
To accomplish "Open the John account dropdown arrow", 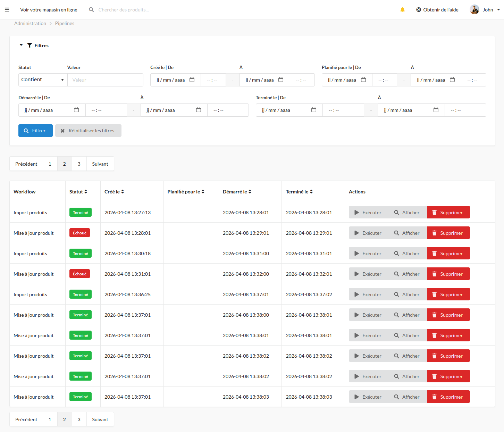I will (499, 9).
